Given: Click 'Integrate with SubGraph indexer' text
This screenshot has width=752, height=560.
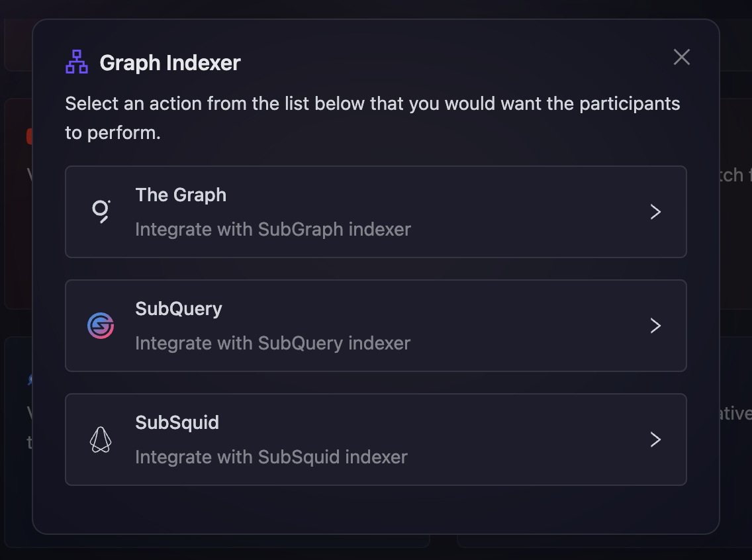Looking at the screenshot, I should tap(273, 228).
